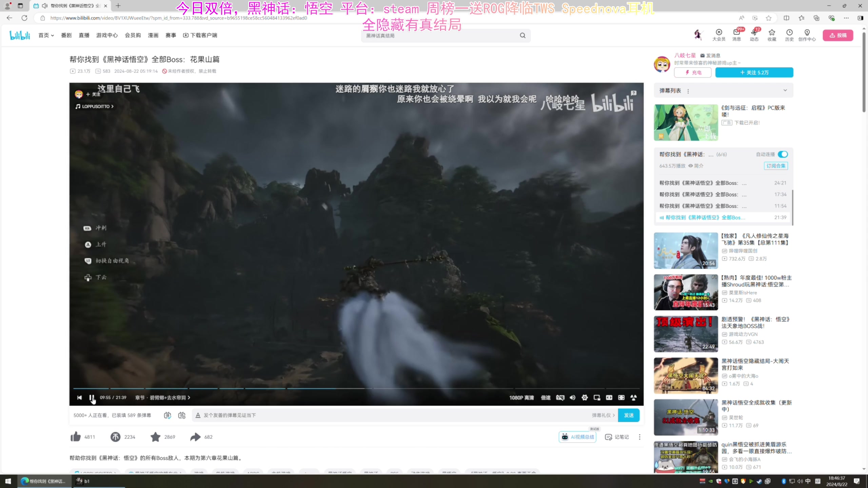Favorite the video with the star icon
Screen dimensions: 868x488
click(x=155, y=437)
